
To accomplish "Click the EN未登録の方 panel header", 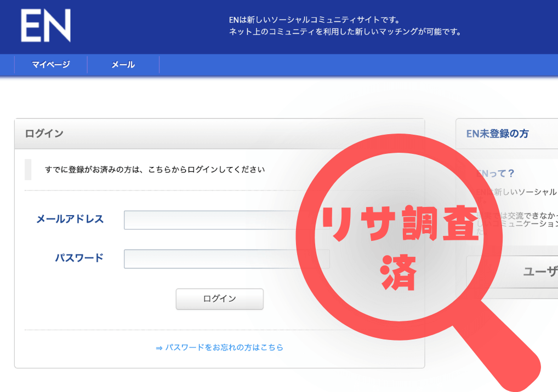I will coord(497,134).
